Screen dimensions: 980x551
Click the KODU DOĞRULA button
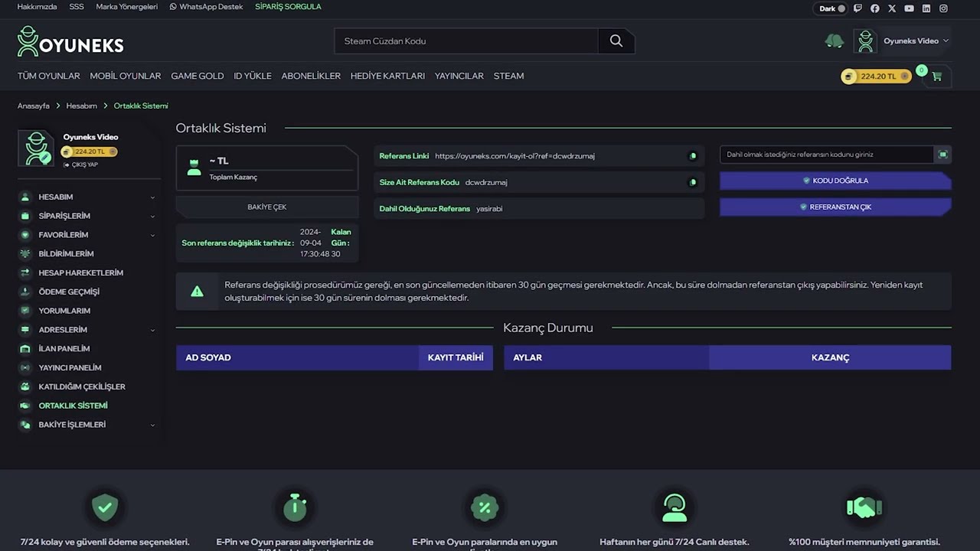[x=835, y=181]
